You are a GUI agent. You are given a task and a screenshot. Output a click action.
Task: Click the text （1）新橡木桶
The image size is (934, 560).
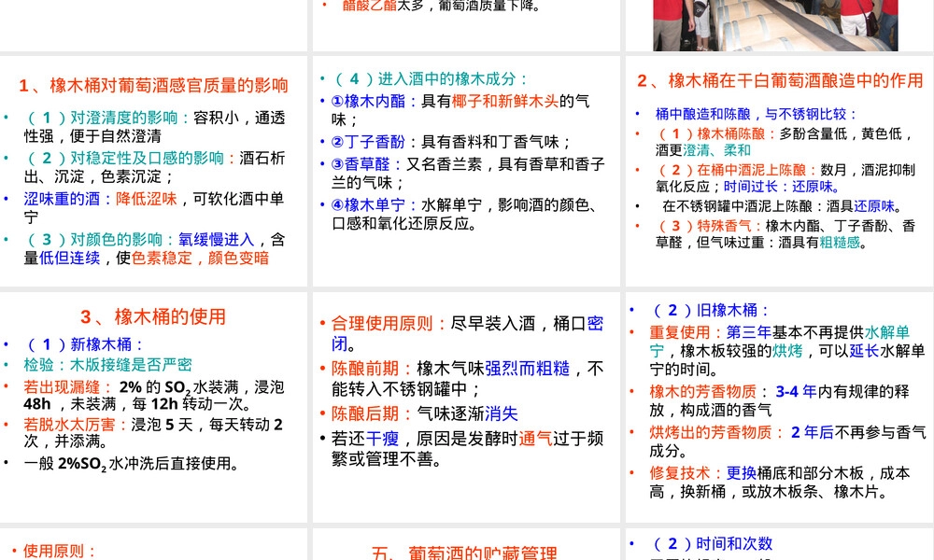pos(83,344)
